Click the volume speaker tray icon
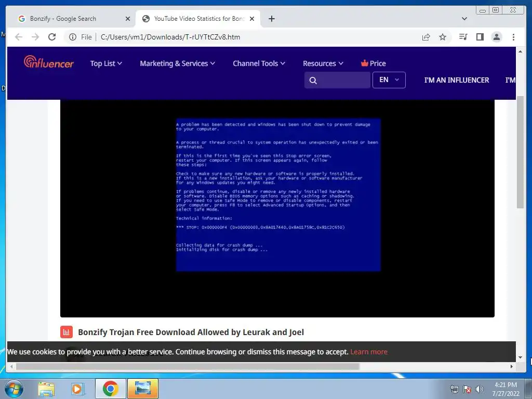 tap(480, 390)
